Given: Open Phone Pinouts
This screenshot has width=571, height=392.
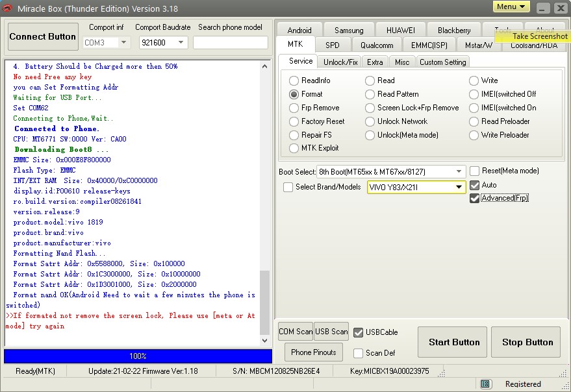Looking at the screenshot, I should pos(314,352).
